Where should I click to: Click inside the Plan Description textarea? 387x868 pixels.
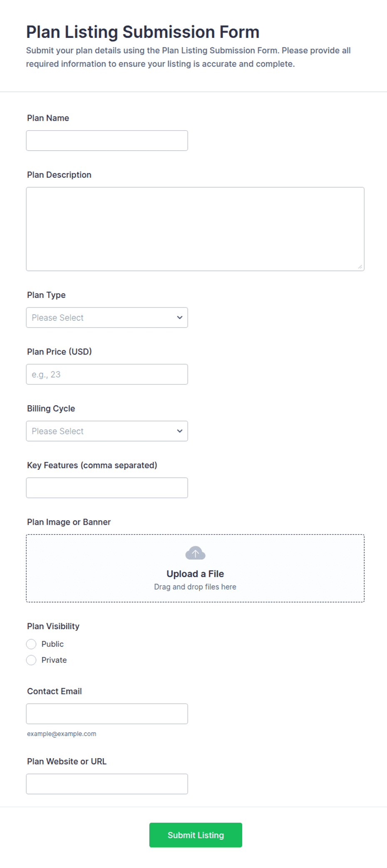pyautogui.click(x=195, y=229)
